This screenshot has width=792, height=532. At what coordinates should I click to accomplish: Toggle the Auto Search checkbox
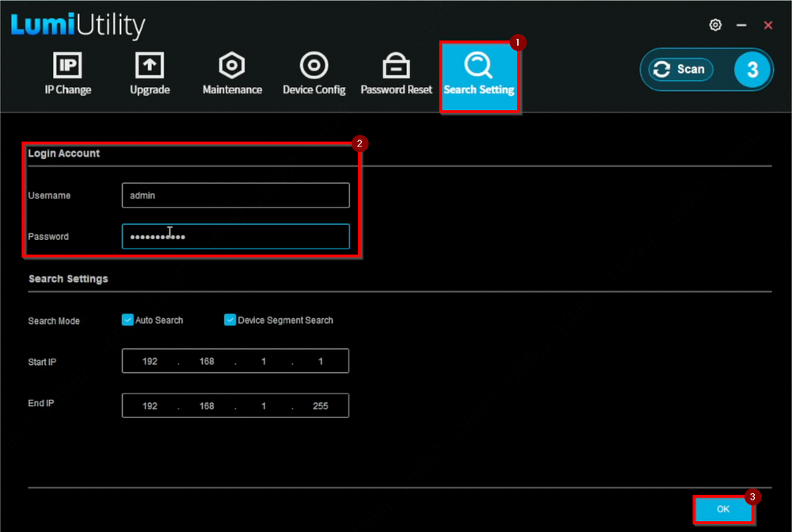click(x=128, y=320)
